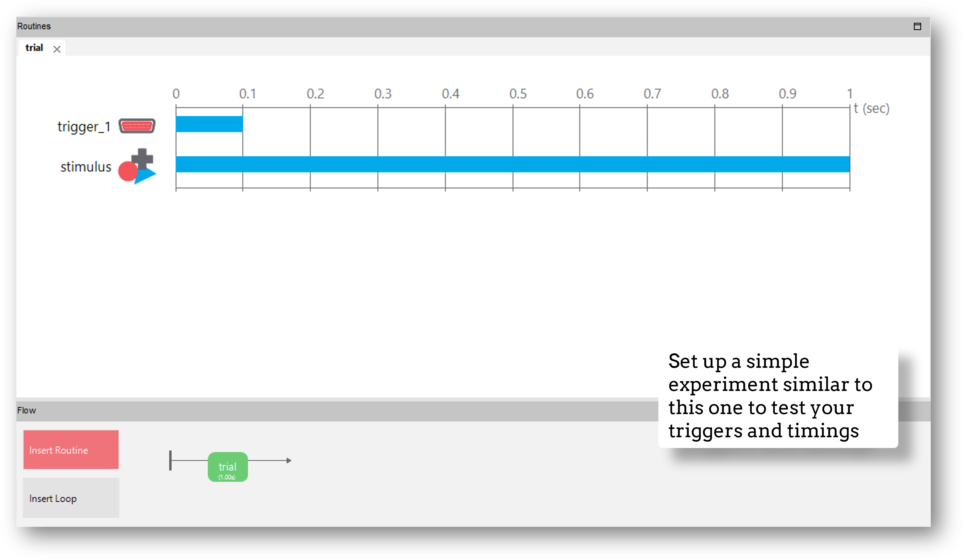Click the t (sec) axis label

[x=871, y=109]
